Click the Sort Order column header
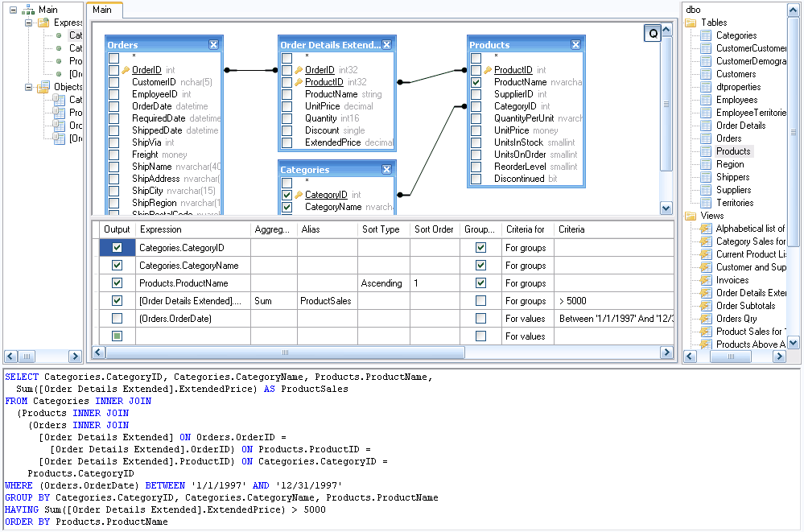 click(435, 229)
